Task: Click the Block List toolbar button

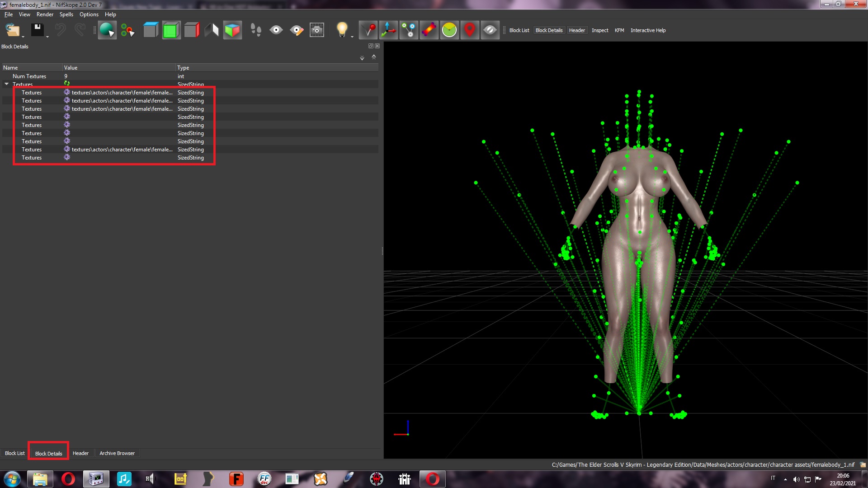Action: pos(519,30)
